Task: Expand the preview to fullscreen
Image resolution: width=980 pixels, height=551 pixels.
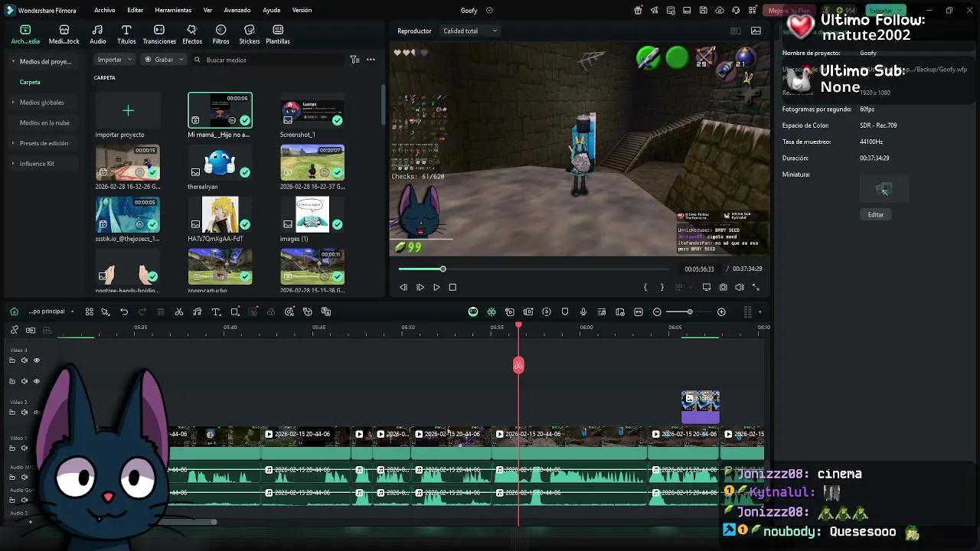Action: pyautogui.click(x=756, y=287)
